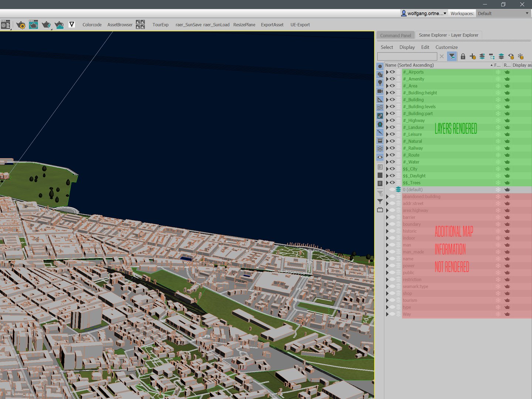Toggle Display Helpers triangle-ruler filter icon
532x399 pixels.
pos(380,99)
